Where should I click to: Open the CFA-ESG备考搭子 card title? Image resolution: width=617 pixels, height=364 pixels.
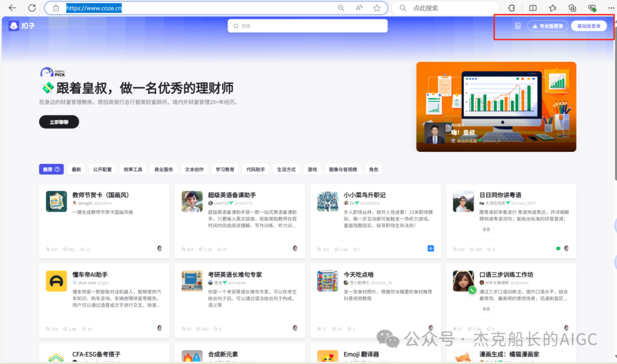[97, 354]
